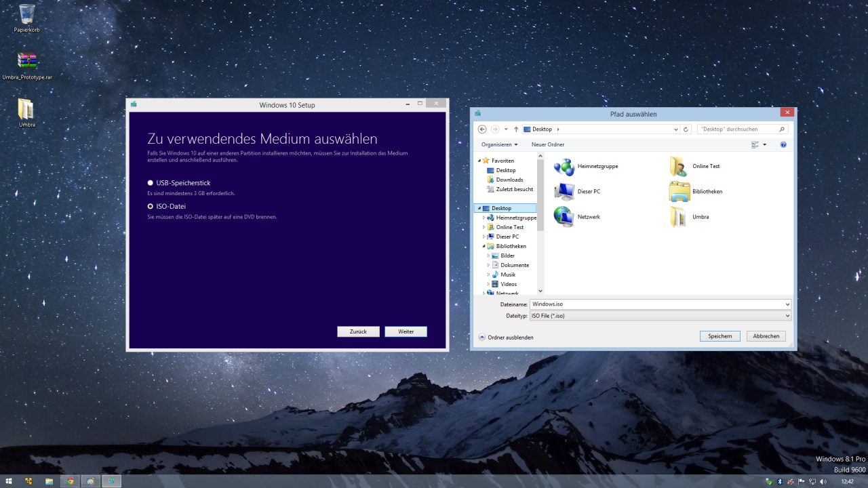
Task: Open File Explorer from the taskbar
Action: (49, 481)
